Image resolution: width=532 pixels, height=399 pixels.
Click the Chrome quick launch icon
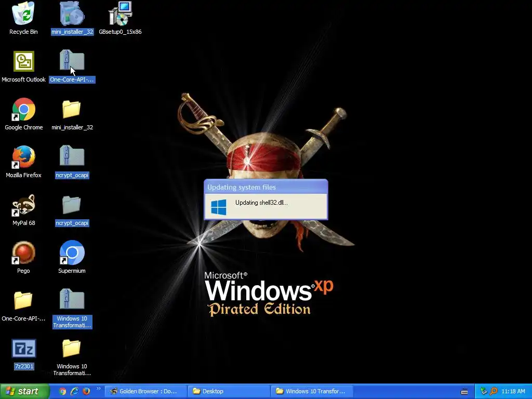pos(62,391)
